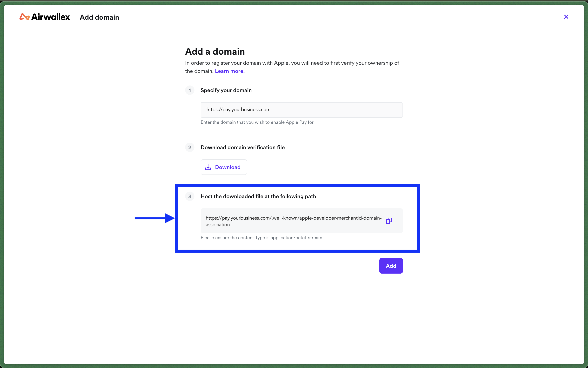Click the Add a domain heading

pyautogui.click(x=215, y=52)
